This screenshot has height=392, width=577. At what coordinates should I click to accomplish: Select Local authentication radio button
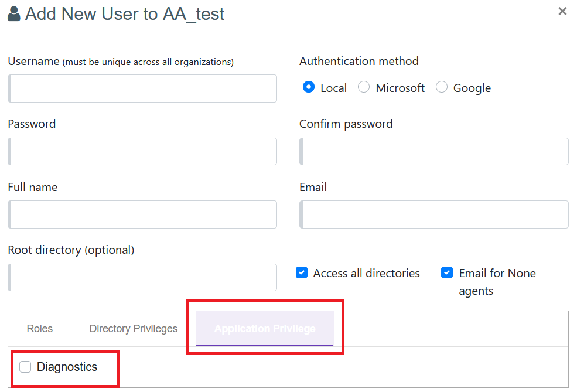pos(309,87)
